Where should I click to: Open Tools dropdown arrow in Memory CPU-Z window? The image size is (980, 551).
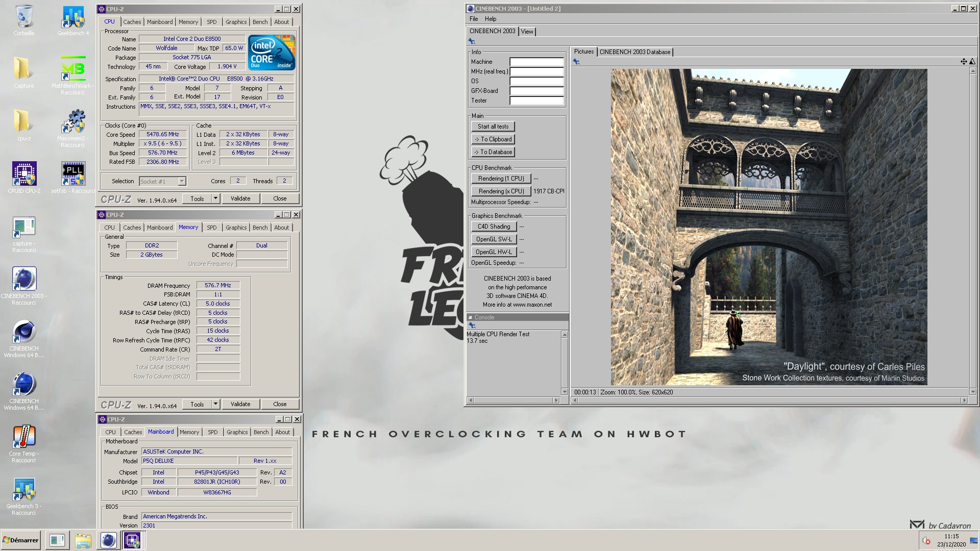point(215,404)
